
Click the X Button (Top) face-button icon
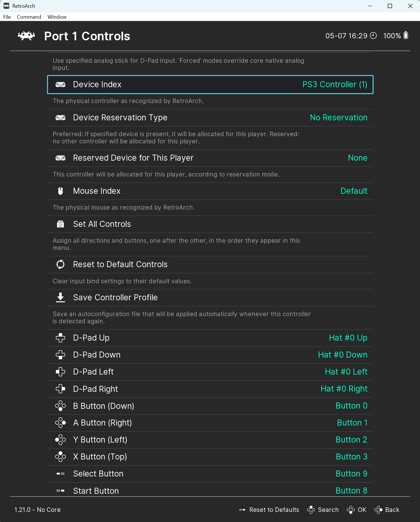60,457
